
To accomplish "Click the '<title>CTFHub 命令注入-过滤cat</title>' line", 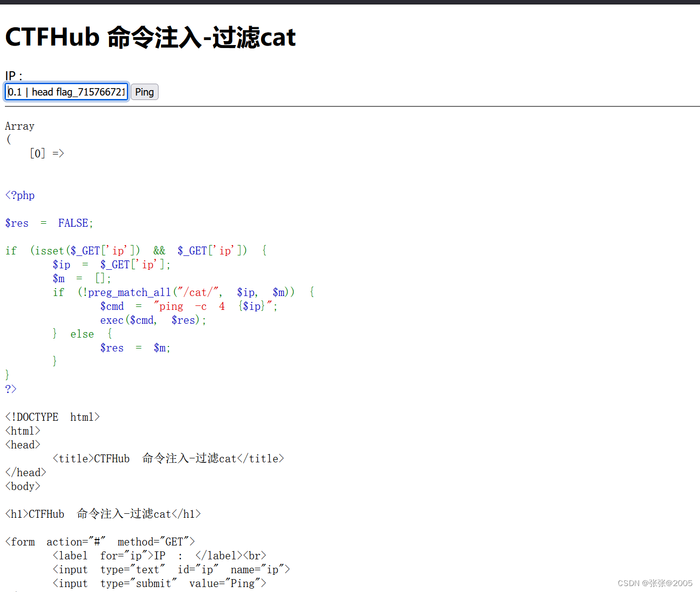I will pyautogui.click(x=168, y=459).
